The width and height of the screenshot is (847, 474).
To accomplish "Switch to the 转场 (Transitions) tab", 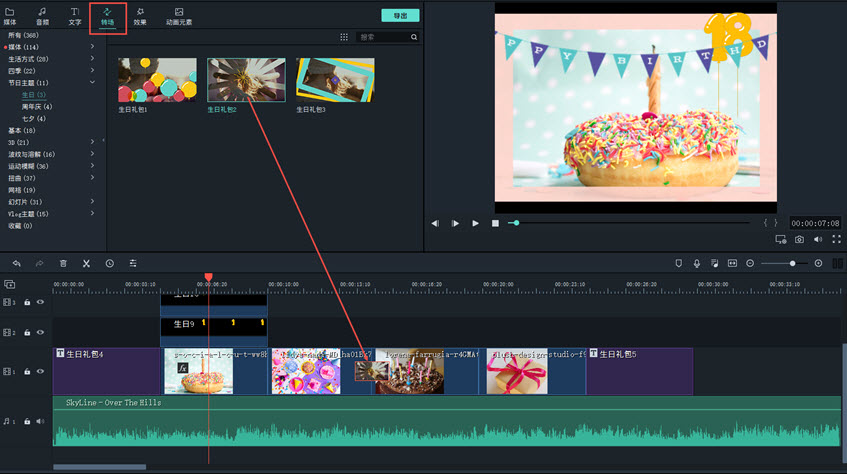I will point(107,17).
